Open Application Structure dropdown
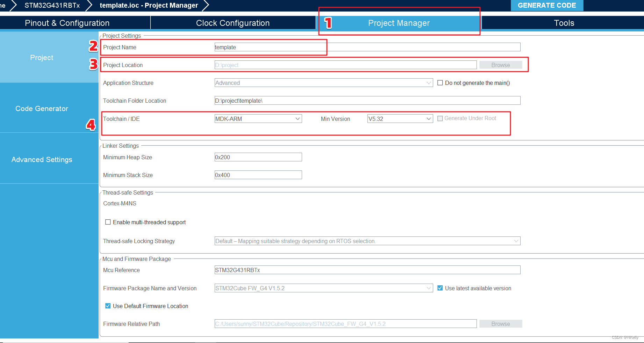The image size is (644, 343). 324,83
